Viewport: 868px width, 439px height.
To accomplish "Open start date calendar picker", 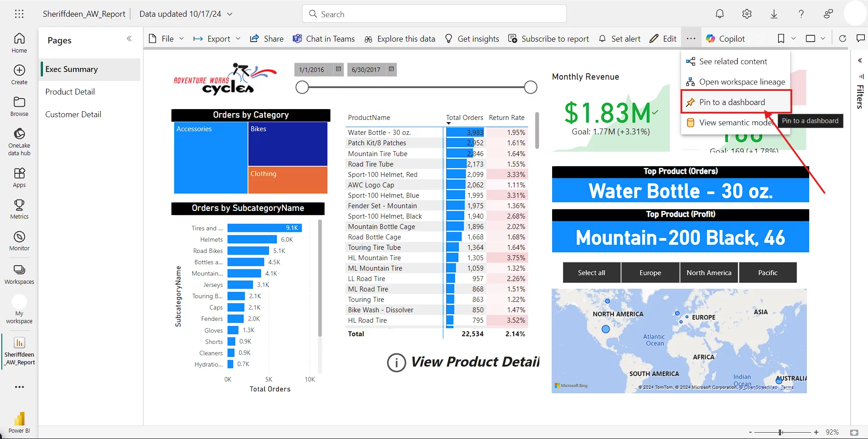I will pyautogui.click(x=338, y=69).
